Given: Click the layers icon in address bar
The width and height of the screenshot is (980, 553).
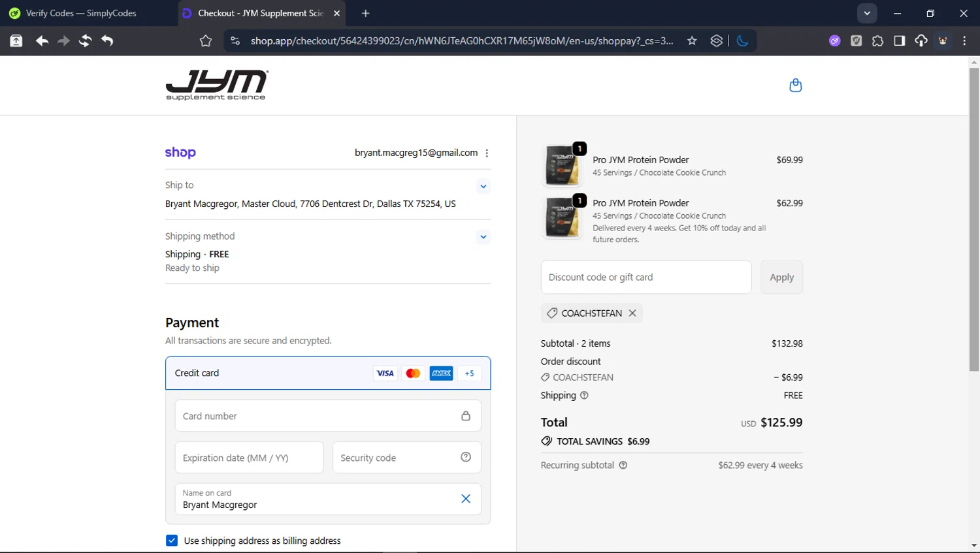Looking at the screenshot, I should (717, 41).
